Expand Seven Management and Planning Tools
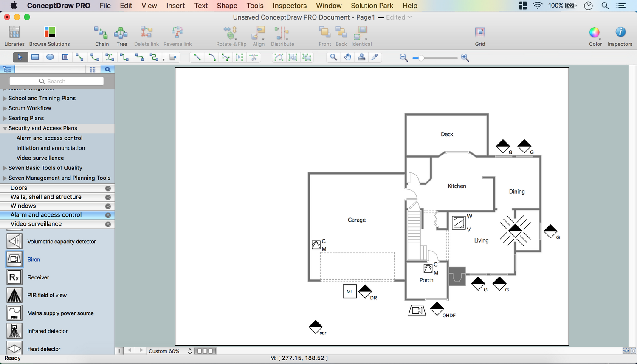 [5, 178]
